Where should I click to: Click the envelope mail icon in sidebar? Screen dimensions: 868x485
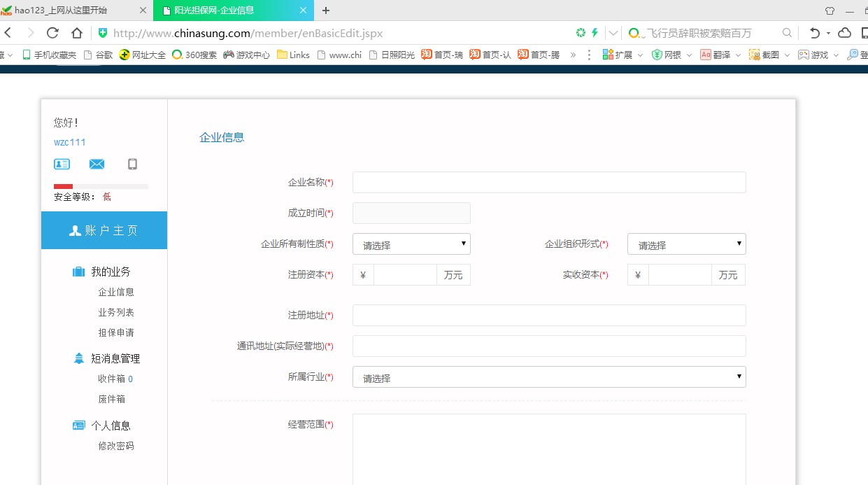click(x=97, y=164)
